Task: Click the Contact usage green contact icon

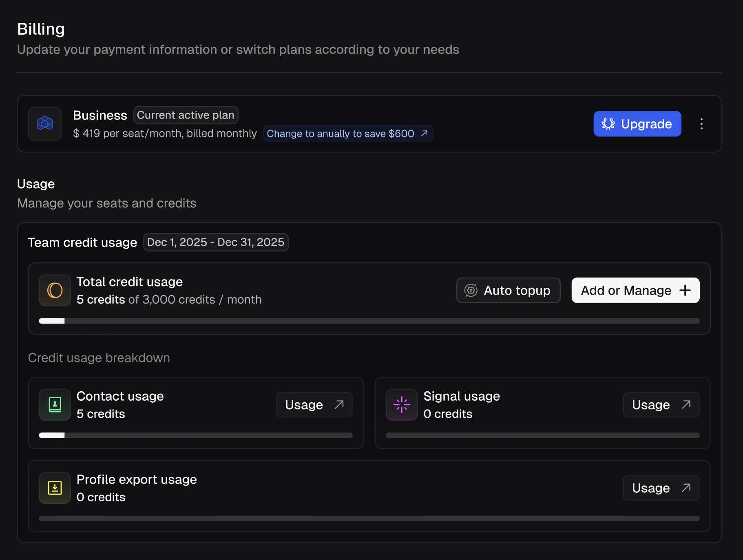Action: point(55,405)
